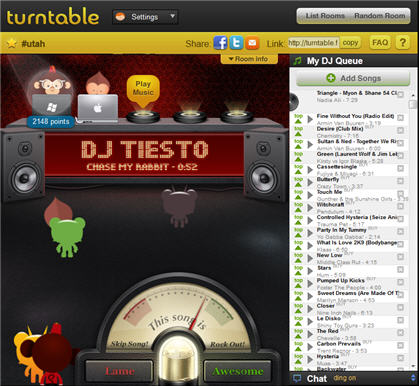Click the brown bear avatar on floor
Image resolution: width=419 pixels, height=386 pixels.
point(179,207)
